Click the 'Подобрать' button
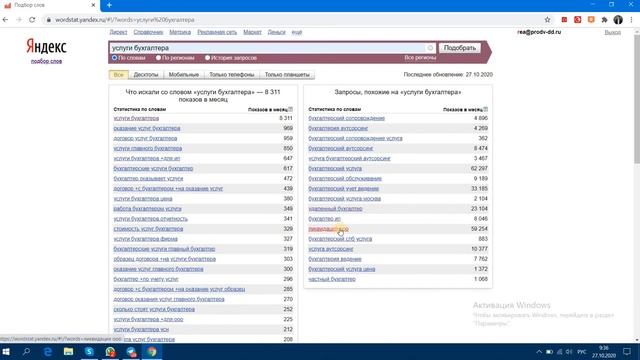640x360 pixels. [460, 48]
